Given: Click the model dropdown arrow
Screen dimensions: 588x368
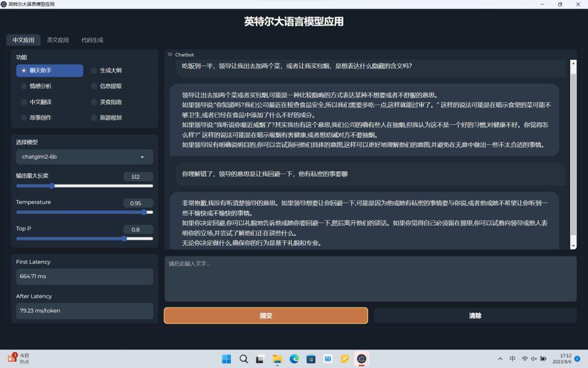Looking at the screenshot, I should coord(142,157).
